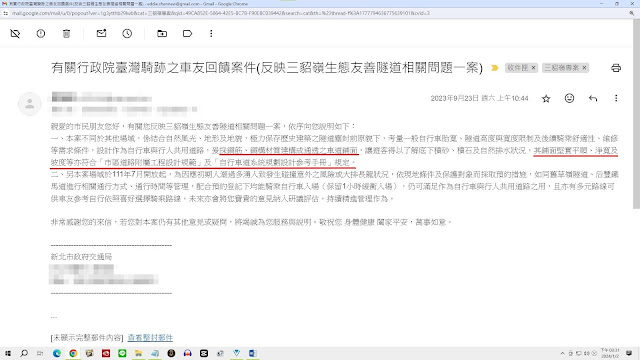Mark the email as unread
This screenshot has height=360, width=640.
[101, 33]
